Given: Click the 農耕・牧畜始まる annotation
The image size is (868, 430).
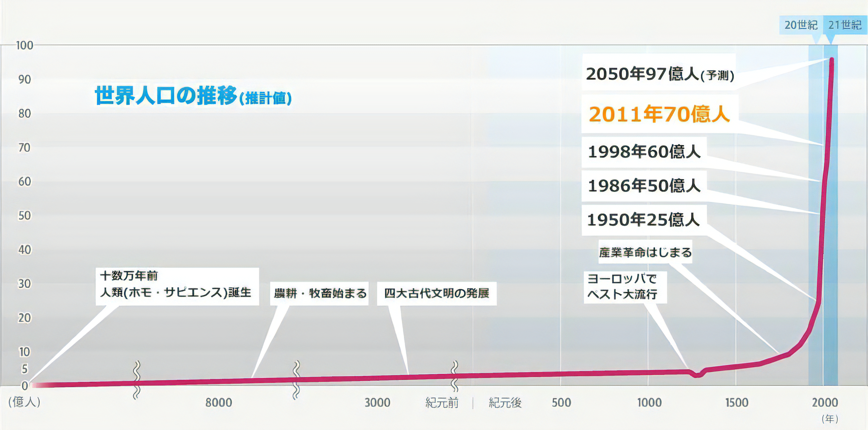Looking at the screenshot, I should pyautogui.click(x=320, y=293).
